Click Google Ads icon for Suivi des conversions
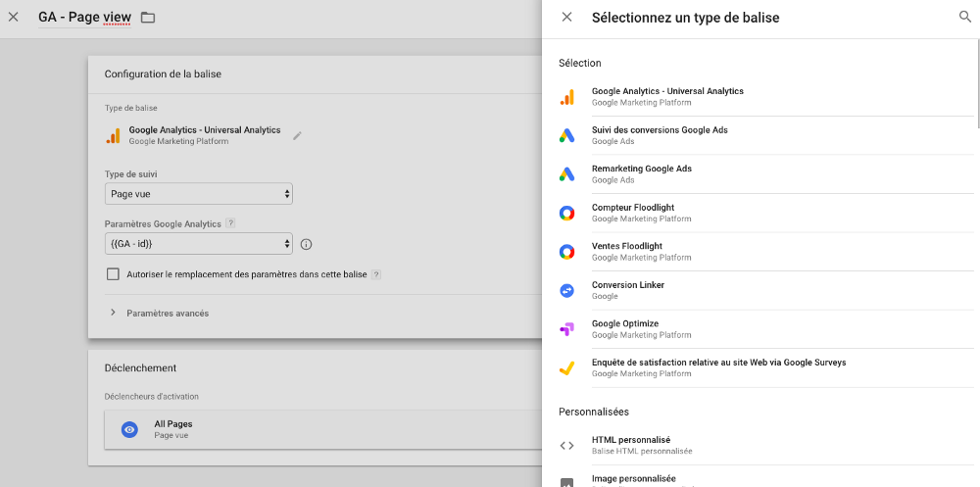 (566, 135)
